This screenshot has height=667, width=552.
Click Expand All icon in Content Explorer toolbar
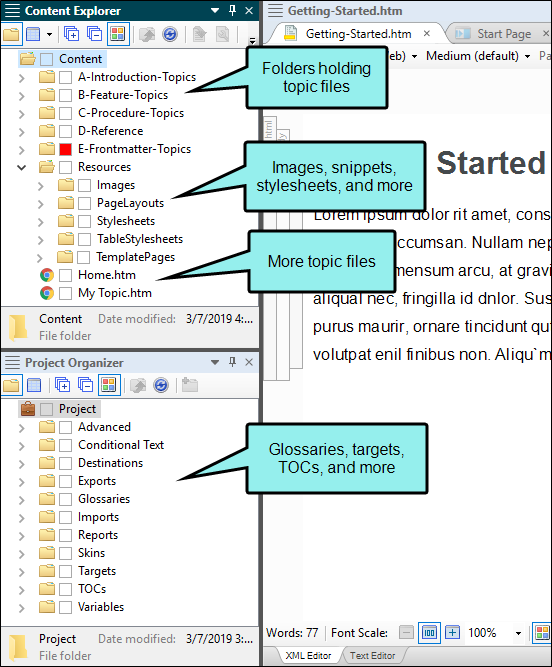(x=71, y=34)
